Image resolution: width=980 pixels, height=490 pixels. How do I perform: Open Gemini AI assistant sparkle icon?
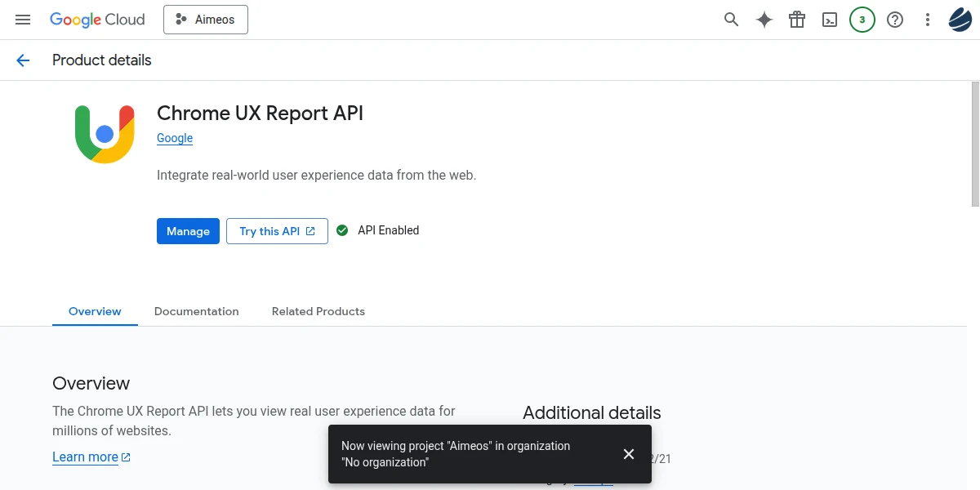point(764,20)
